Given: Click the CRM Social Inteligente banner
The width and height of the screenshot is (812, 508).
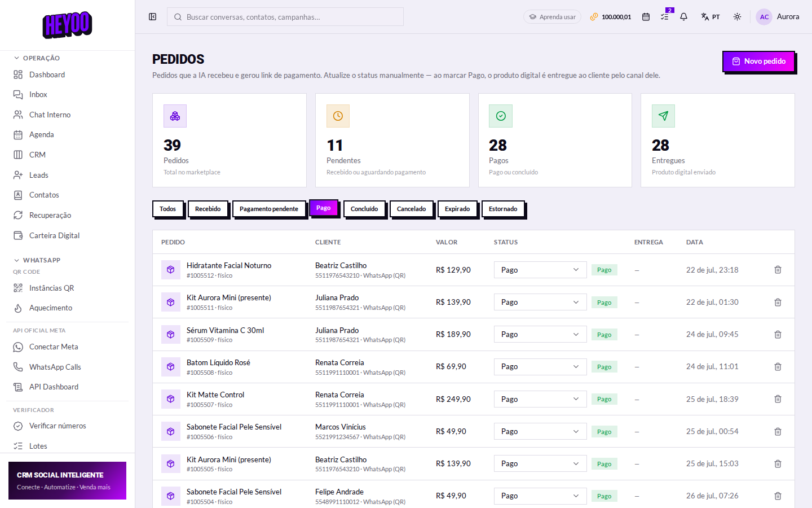Looking at the screenshot, I should pyautogui.click(x=67, y=480).
